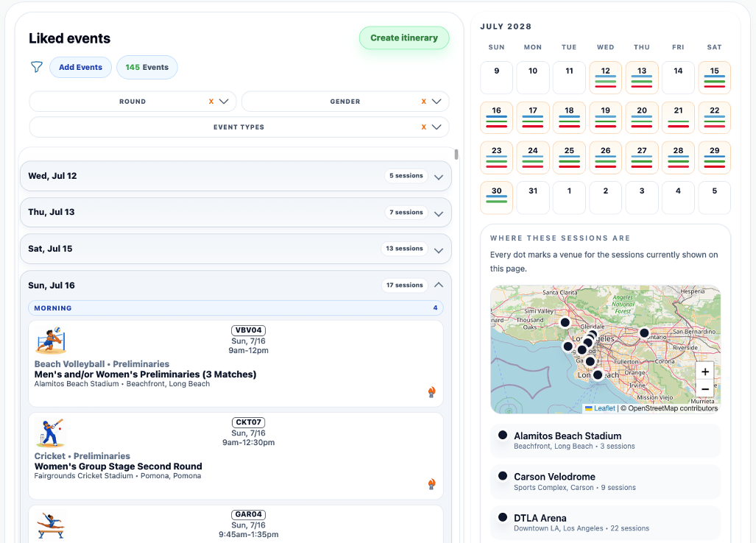Click the Beach Volleyball • Preliminaries label
756x543 pixels.
[x=102, y=363]
